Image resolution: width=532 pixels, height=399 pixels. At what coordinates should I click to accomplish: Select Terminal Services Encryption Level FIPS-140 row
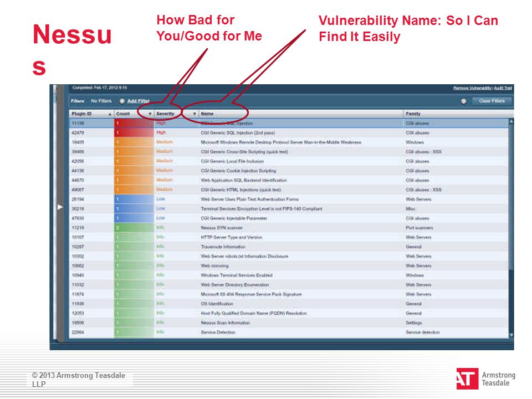click(x=289, y=209)
